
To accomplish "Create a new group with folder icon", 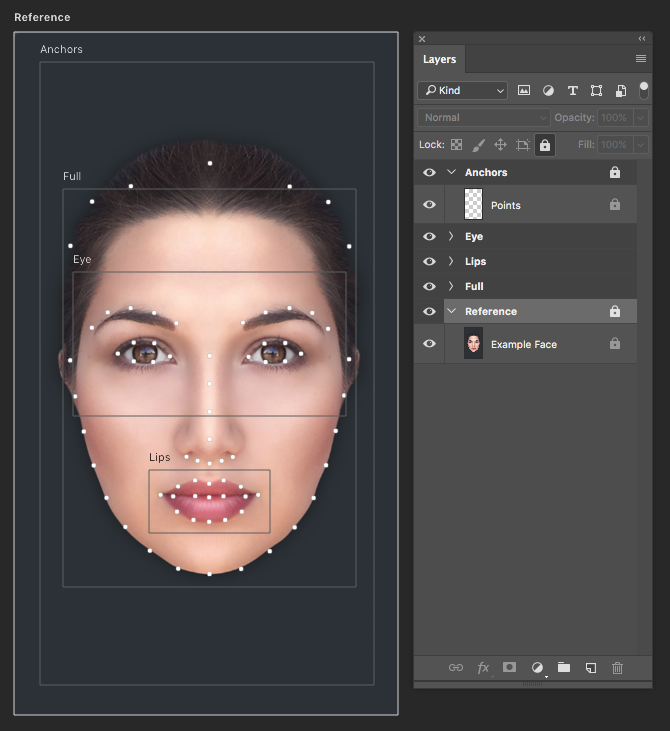I will pyautogui.click(x=564, y=667).
